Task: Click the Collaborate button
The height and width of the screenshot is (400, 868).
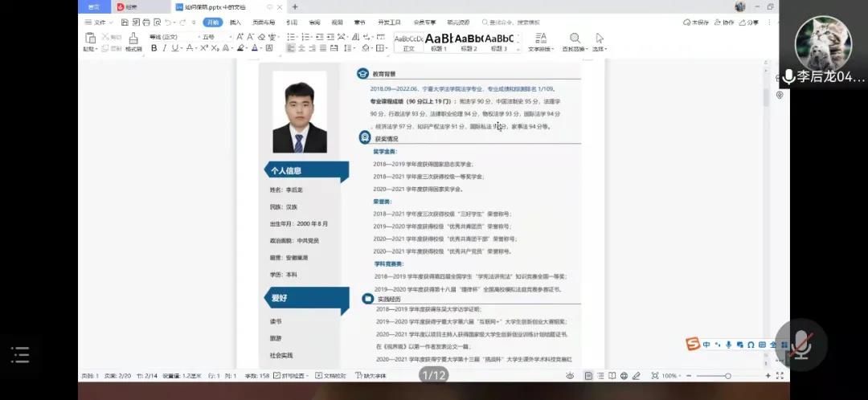Action: (x=723, y=22)
